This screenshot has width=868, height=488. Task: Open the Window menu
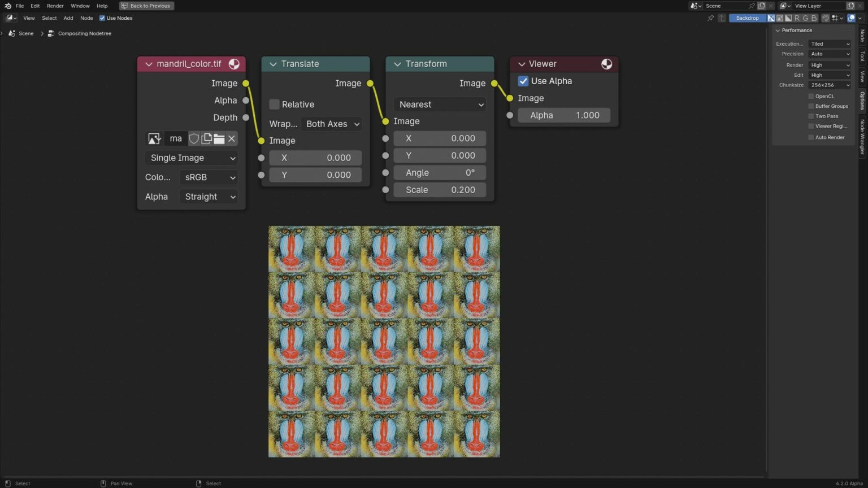(80, 6)
